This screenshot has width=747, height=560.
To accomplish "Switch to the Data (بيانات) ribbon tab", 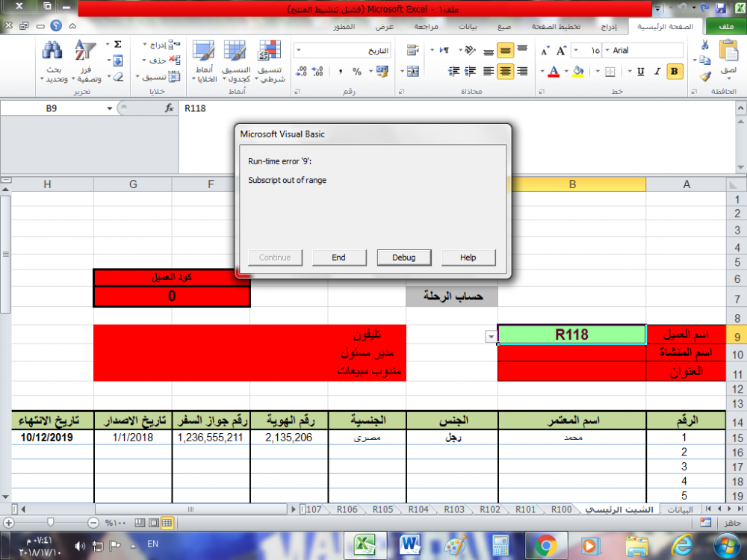I will coord(468,27).
